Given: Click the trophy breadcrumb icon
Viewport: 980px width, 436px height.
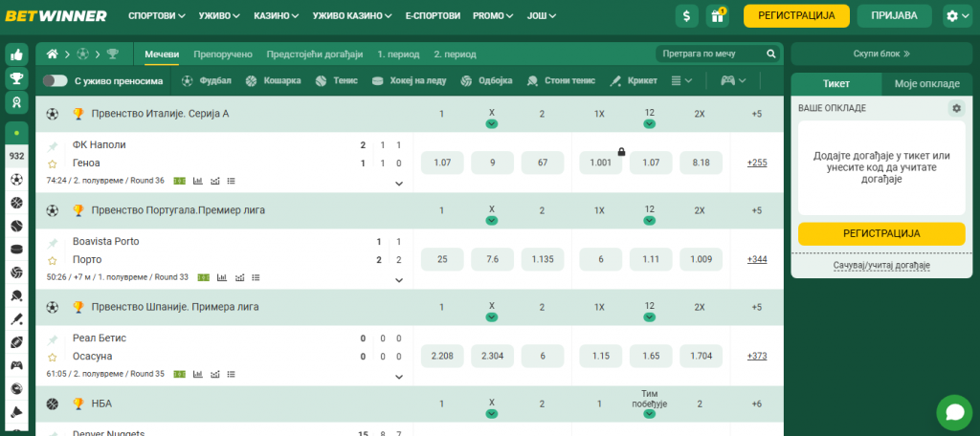Looking at the screenshot, I should tap(113, 54).
